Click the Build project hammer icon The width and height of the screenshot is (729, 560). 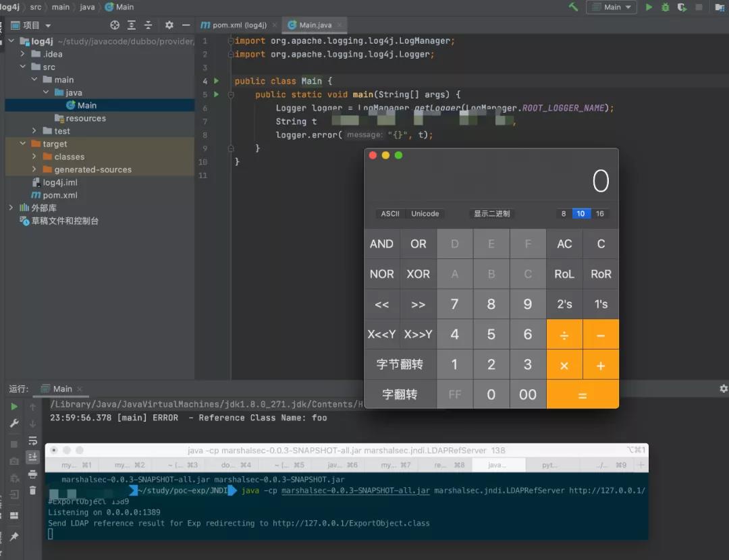573,7
